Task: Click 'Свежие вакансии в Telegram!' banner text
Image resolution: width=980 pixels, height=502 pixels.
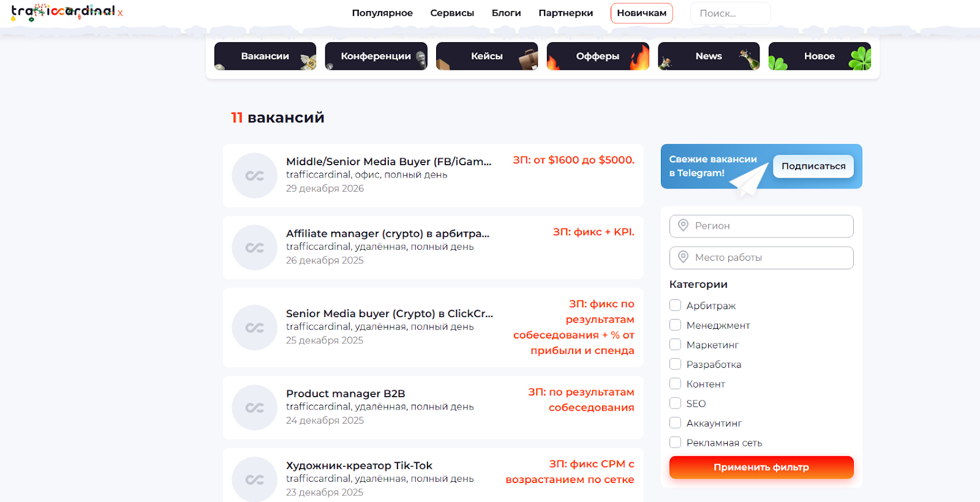Action: point(713,167)
